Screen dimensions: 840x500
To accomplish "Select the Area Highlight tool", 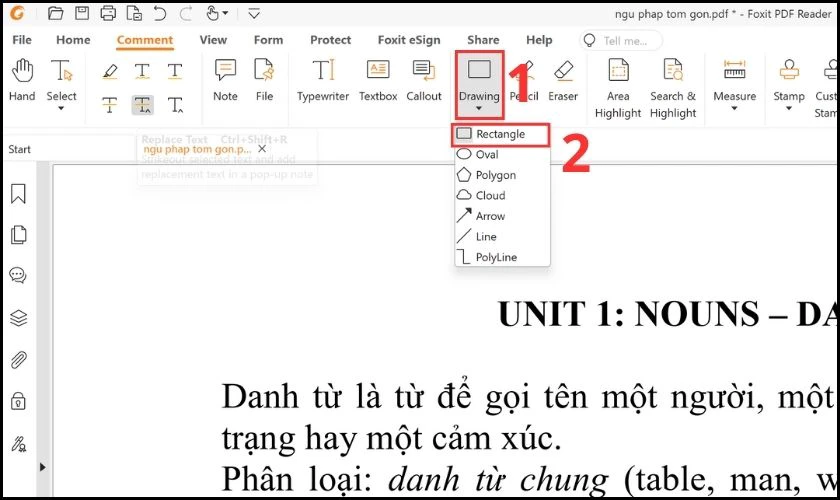I will tap(618, 89).
